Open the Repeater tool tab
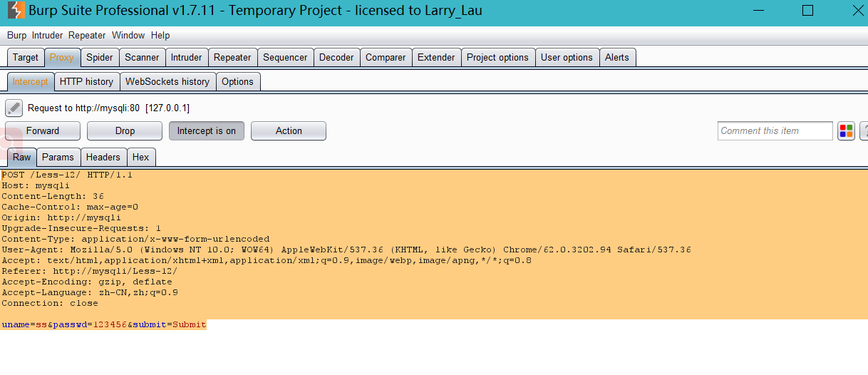This screenshot has width=868, height=375. (x=232, y=58)
